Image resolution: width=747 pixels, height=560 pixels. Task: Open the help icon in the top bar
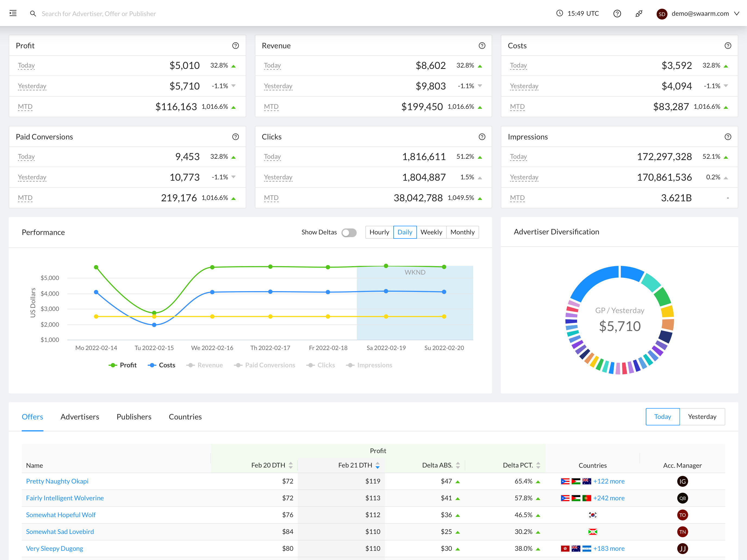coord(617,14)
